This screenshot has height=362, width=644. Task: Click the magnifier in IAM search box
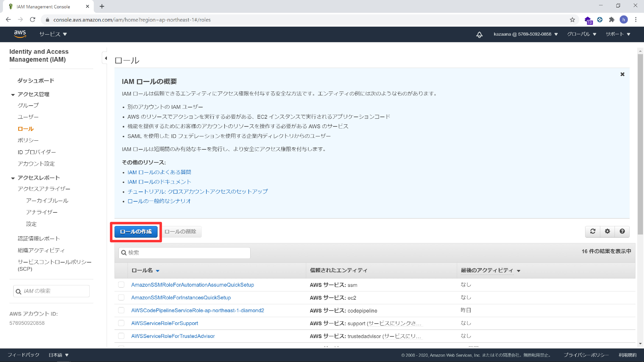tap(19, 291)
